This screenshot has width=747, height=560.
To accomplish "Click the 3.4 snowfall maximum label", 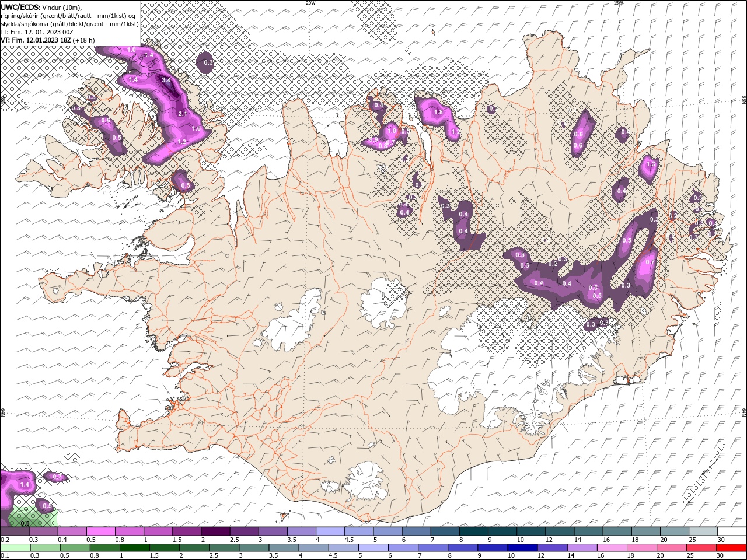I will (x=166, y=80).
